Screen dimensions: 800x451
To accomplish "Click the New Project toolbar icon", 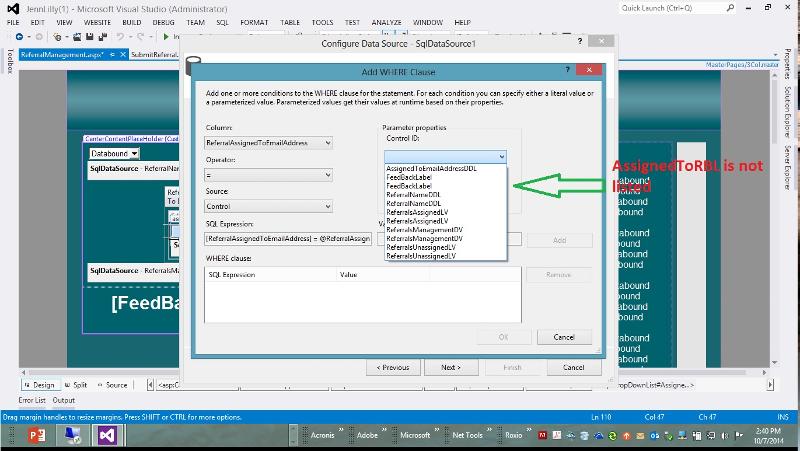I will click(57, 37).
